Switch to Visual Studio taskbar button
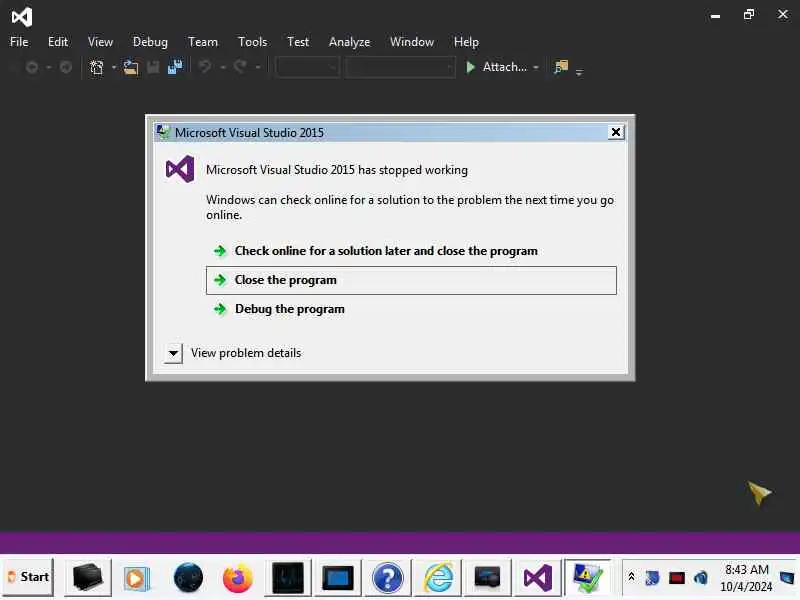This screenshot has width=800, height=600. 538,578
